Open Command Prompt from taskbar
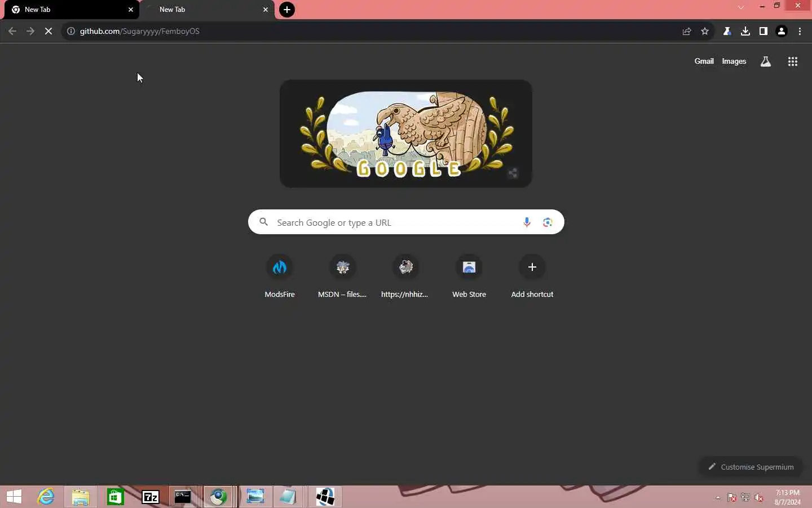Viewport: 812px width, 508px height. click(183, 497)
